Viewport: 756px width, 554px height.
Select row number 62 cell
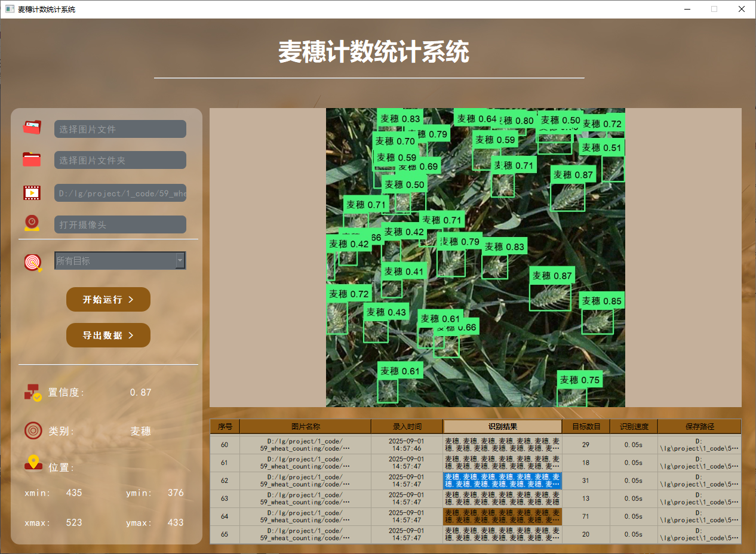pyautogui.click(x=225, y=481)
